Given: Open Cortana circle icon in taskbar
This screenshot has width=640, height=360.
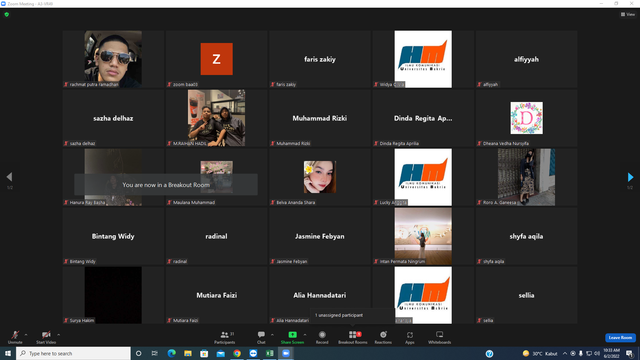Looking at the screenshot, I should [x=138, y=353].
